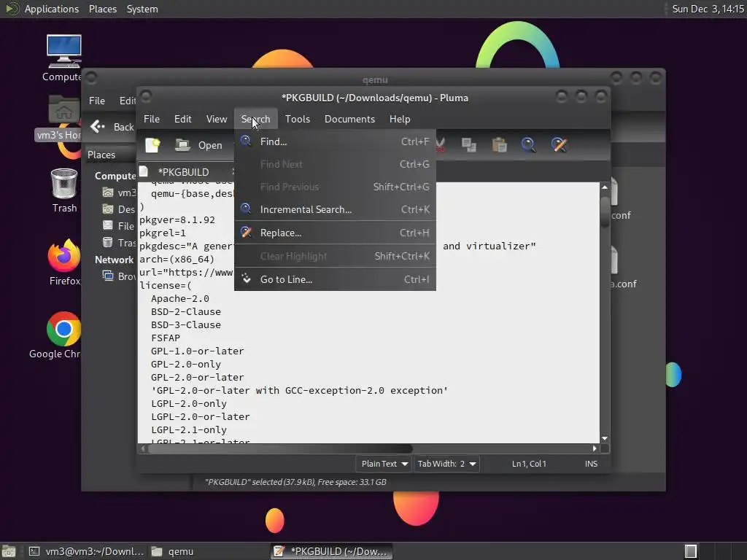Click the *PKGBUILD taskbar button
The width and height of the screenshot is (747, 560).
point(332,551)
